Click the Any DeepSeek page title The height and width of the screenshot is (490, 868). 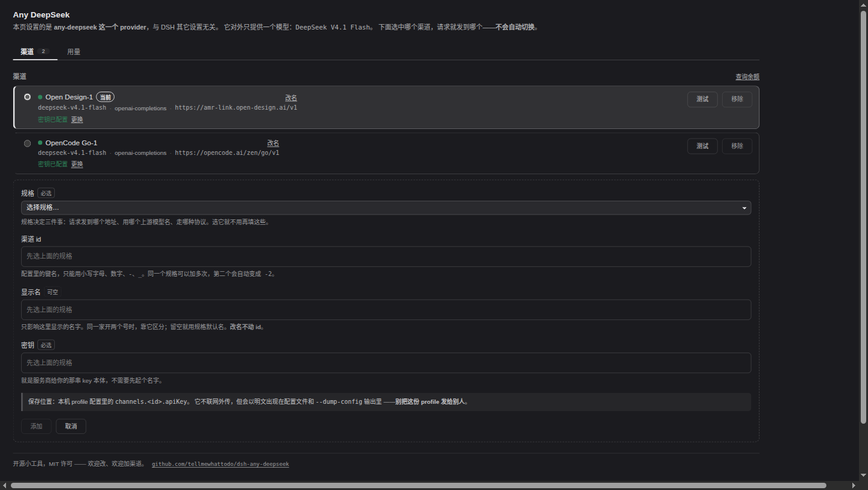pyautogui.click(x=41, y=14)
